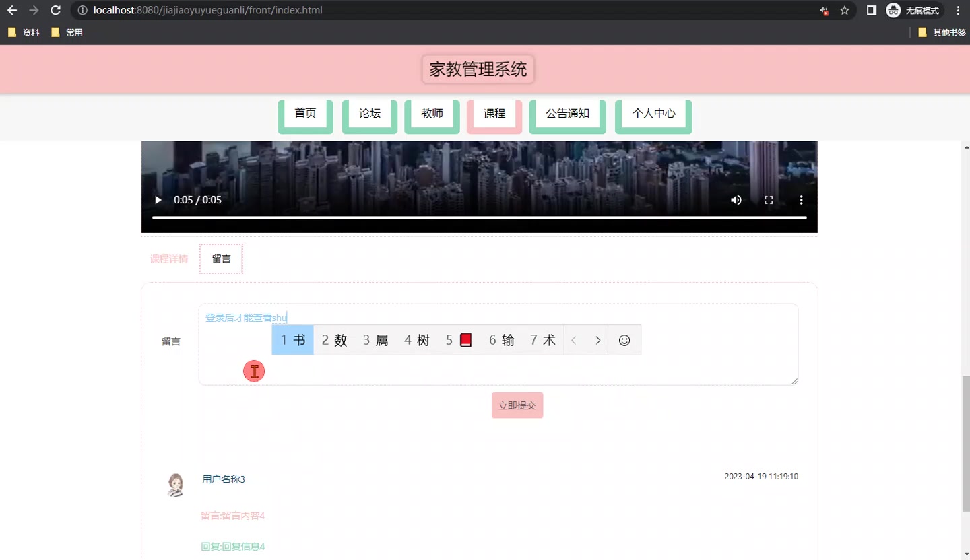Select IME candidate 2 数
Image resolution: width=970 pixels, height=560 pixels.
tap(334, 341)
